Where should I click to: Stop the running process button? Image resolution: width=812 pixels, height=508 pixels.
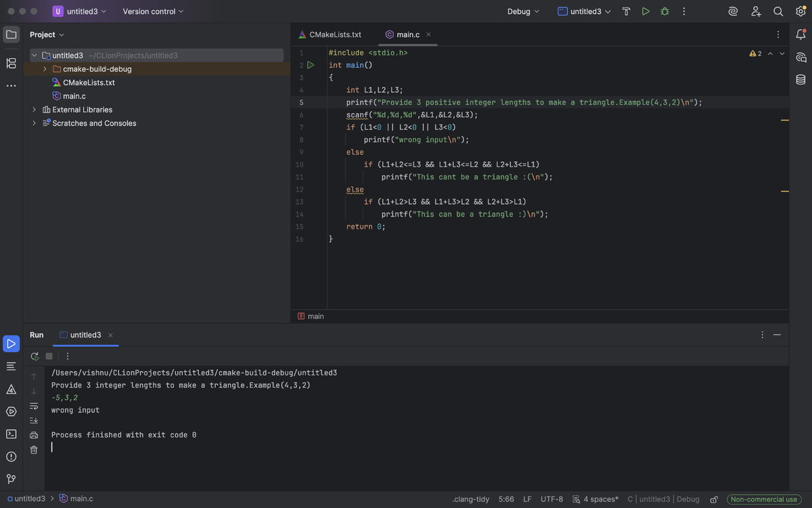point(49,356)
